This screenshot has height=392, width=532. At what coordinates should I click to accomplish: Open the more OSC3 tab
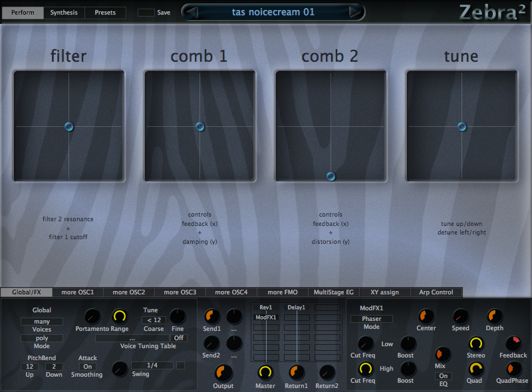180,292
